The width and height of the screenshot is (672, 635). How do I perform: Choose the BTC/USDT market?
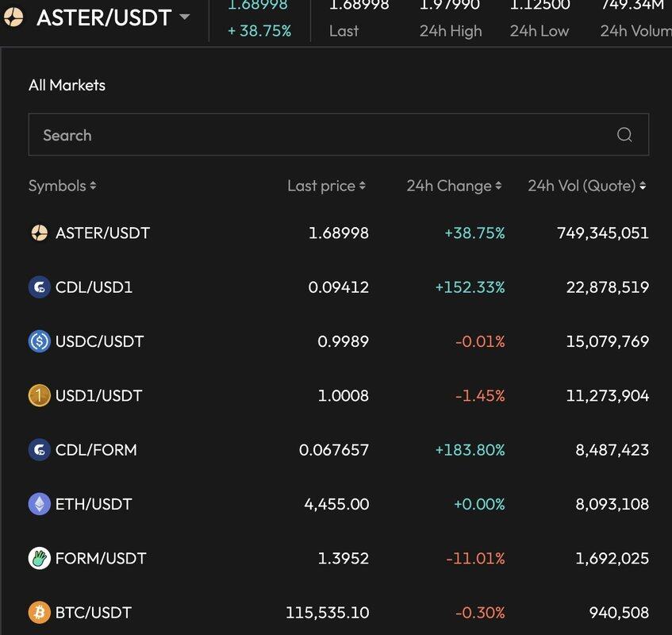click(x=339, y=612)
